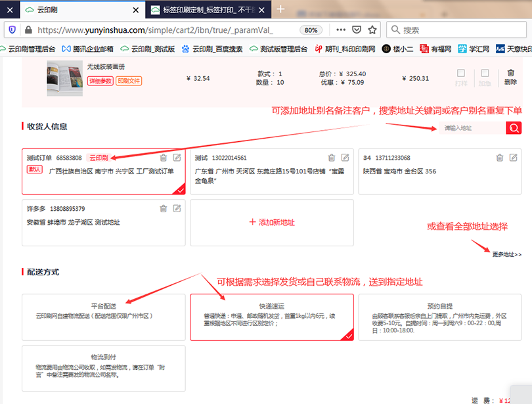Delete the 无线胶装画册 cart item

click(x=510, y=77)
